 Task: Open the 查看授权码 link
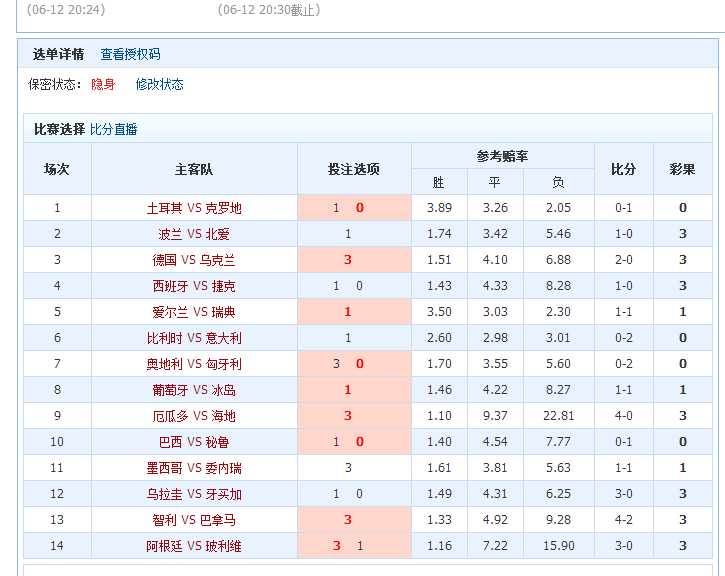[x=130, y=54]
